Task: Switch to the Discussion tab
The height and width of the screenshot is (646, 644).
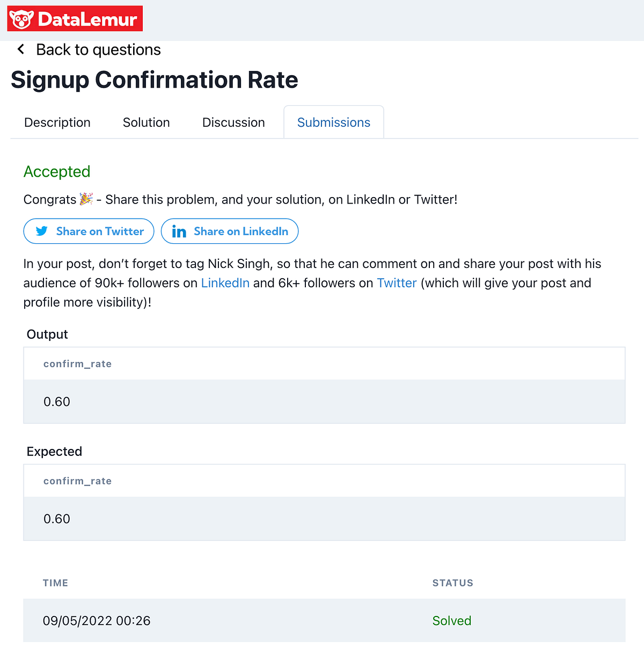Action: coord(233,122)
